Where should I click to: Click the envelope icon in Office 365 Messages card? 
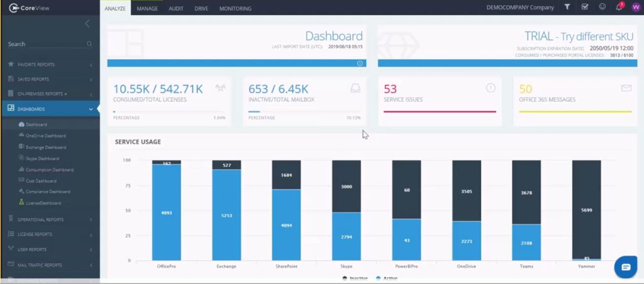pyautogui.click(x=626, y=88)
